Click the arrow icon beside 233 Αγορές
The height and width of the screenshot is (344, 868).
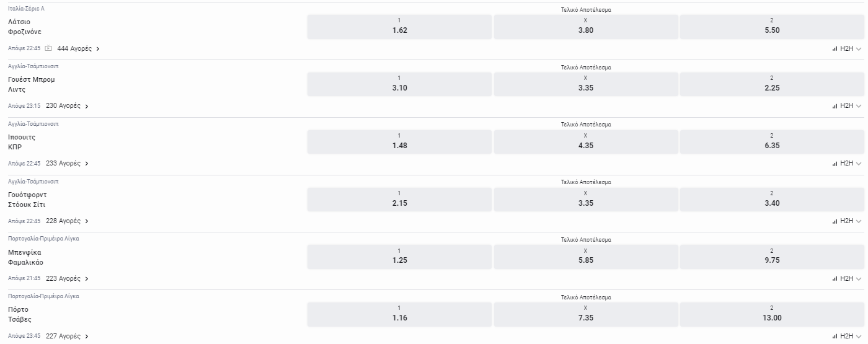(87, 164)
